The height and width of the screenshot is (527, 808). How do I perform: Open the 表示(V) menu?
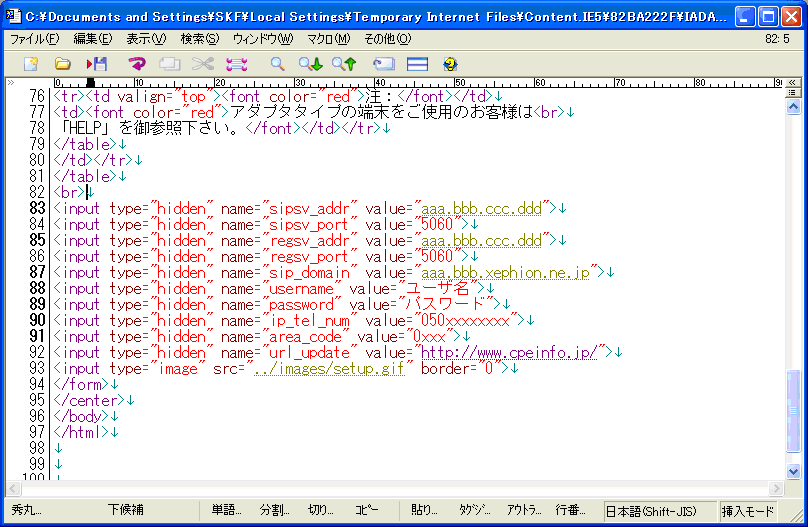point(146,39)
